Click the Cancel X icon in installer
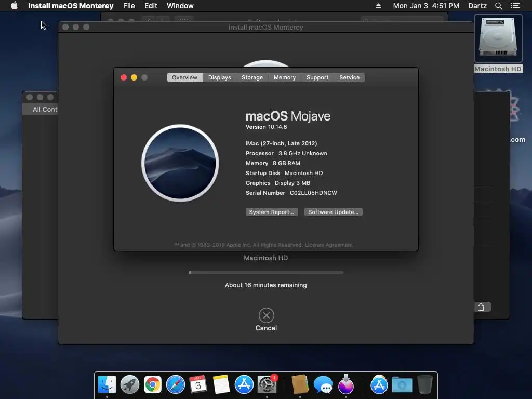The image size is (532, 399). point(267,315)
